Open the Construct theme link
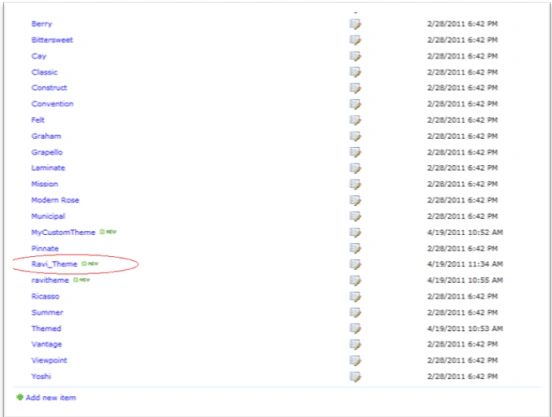552x417 pixels. click(49, 88)
